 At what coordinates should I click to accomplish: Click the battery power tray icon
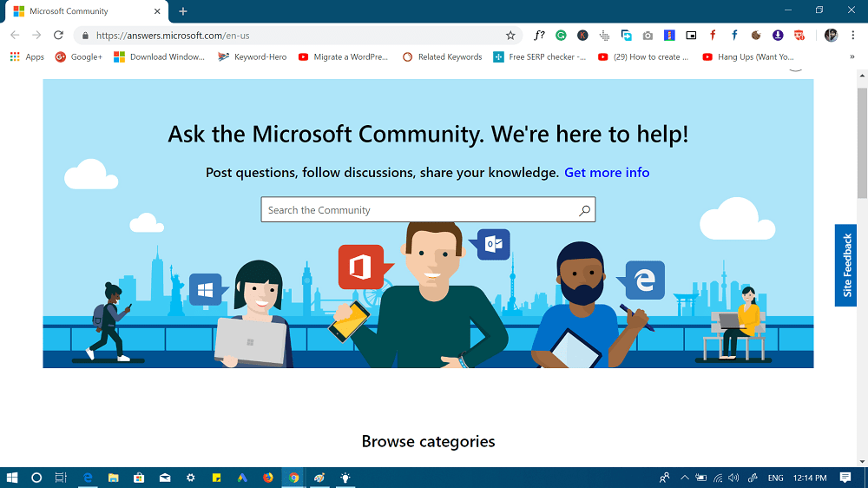701,478
